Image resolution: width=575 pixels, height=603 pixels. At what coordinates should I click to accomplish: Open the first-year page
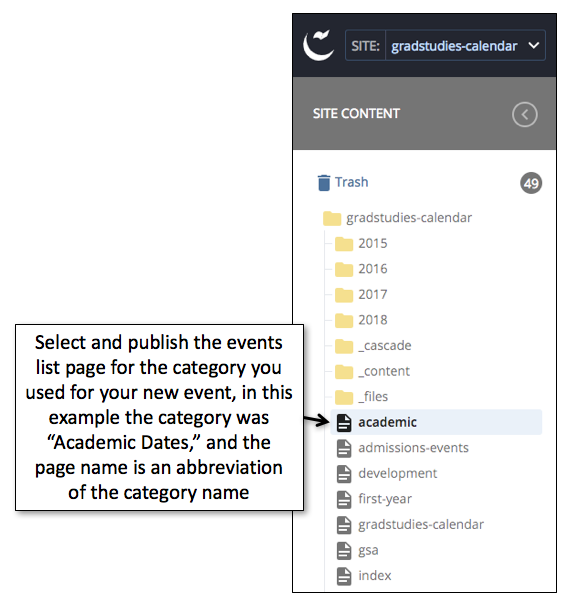coord(374,499)
